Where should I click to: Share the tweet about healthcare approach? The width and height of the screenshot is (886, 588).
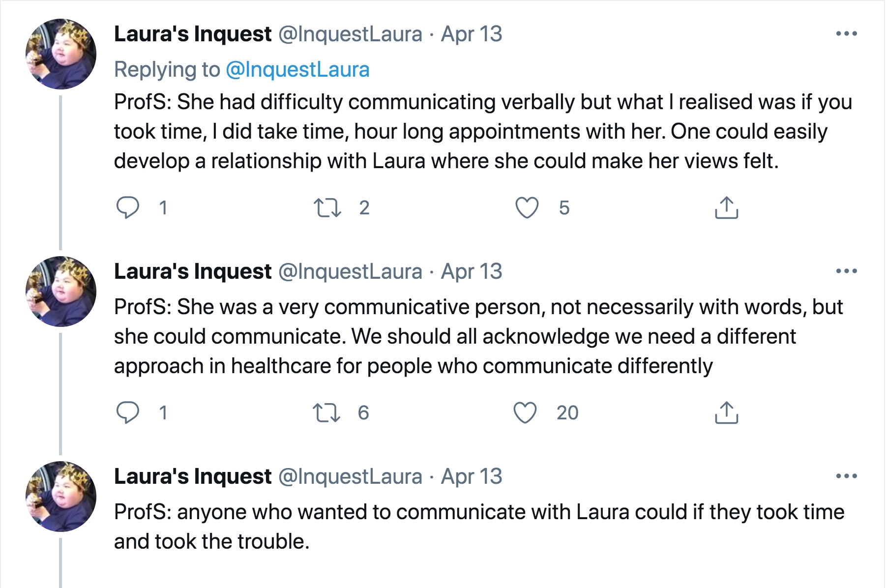coord(726,412)
